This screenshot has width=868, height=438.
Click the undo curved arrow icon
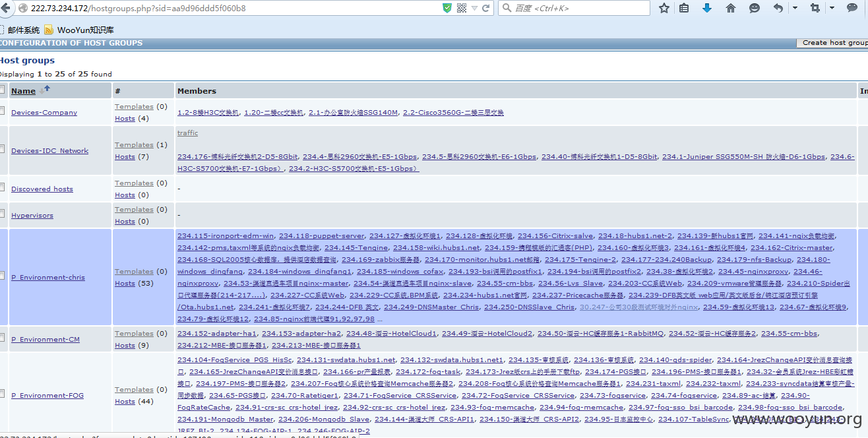click(x=778, y=8)
